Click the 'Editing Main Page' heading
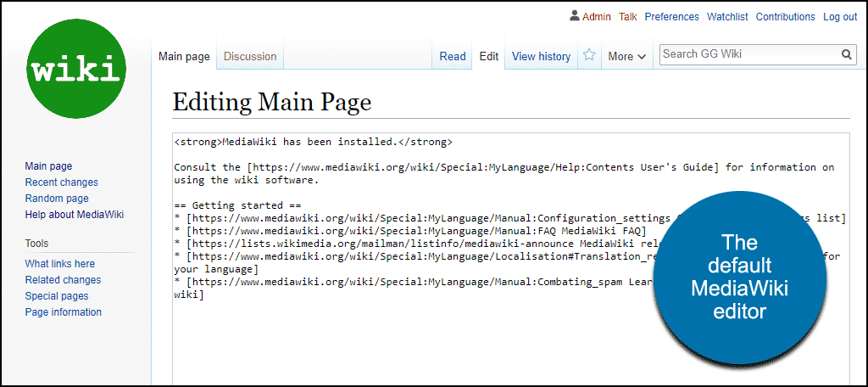868x387 pixels. click(x=272, y=102)
